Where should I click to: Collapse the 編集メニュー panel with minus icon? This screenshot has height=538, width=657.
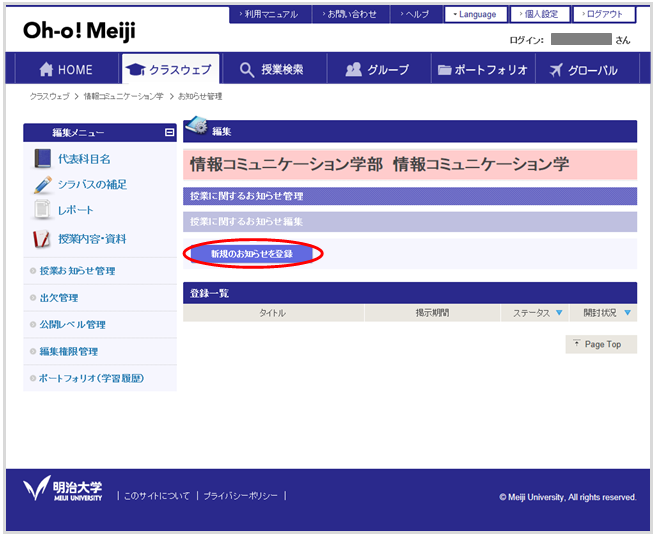[169, 132]
